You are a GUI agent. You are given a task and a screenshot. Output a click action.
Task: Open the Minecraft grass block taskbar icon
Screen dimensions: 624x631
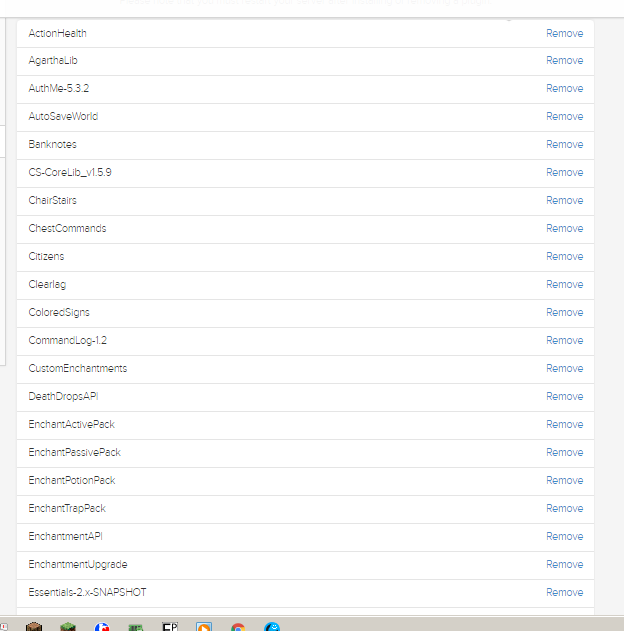[68, 627]
